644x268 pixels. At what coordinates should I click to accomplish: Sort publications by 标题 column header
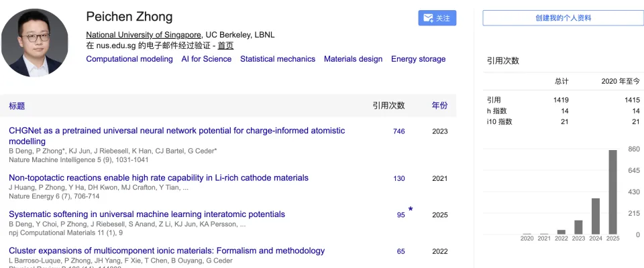[x=17, y=106]
